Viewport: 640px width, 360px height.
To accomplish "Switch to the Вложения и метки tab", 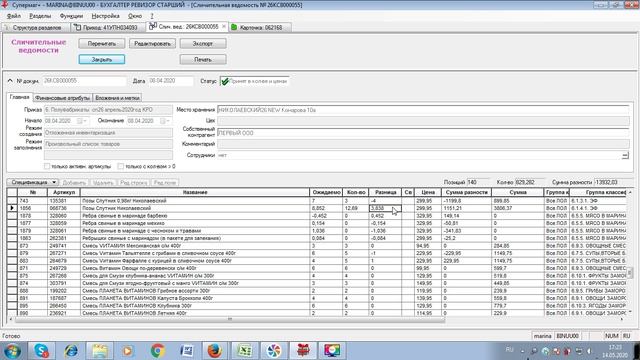I will coord(118,98).
